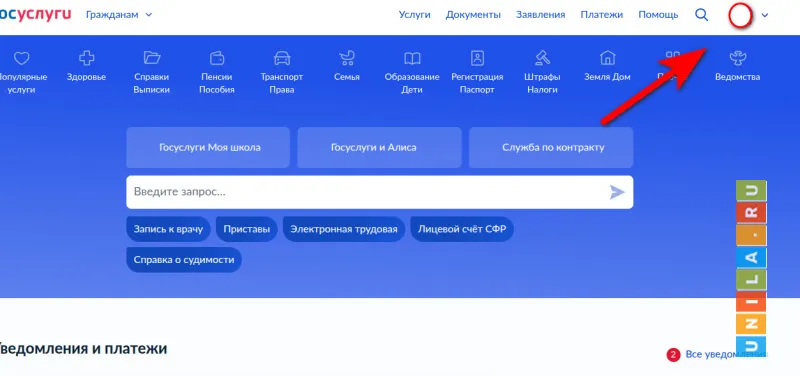
Task: Click the search magnifier icon in header
Action: (702, 15)
